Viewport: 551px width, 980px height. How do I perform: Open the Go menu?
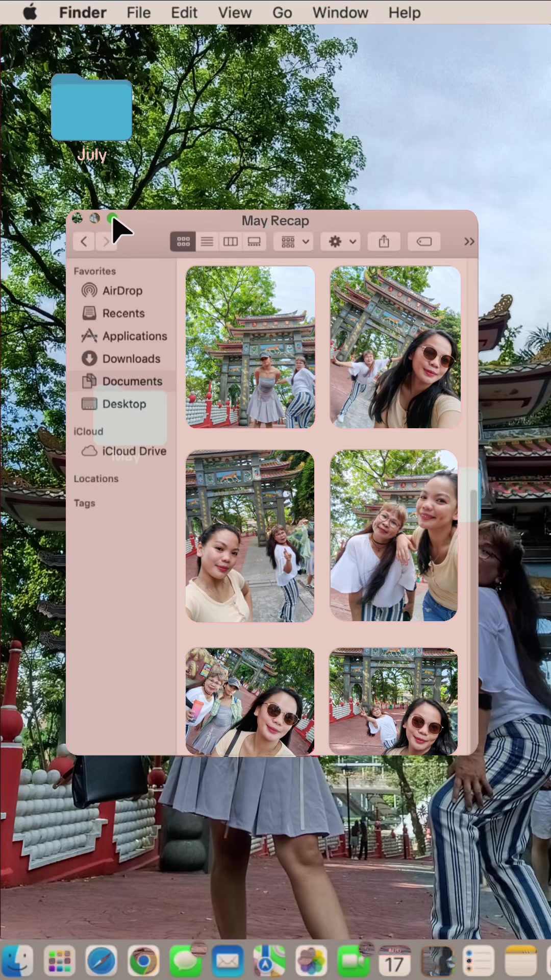point(282,12)
